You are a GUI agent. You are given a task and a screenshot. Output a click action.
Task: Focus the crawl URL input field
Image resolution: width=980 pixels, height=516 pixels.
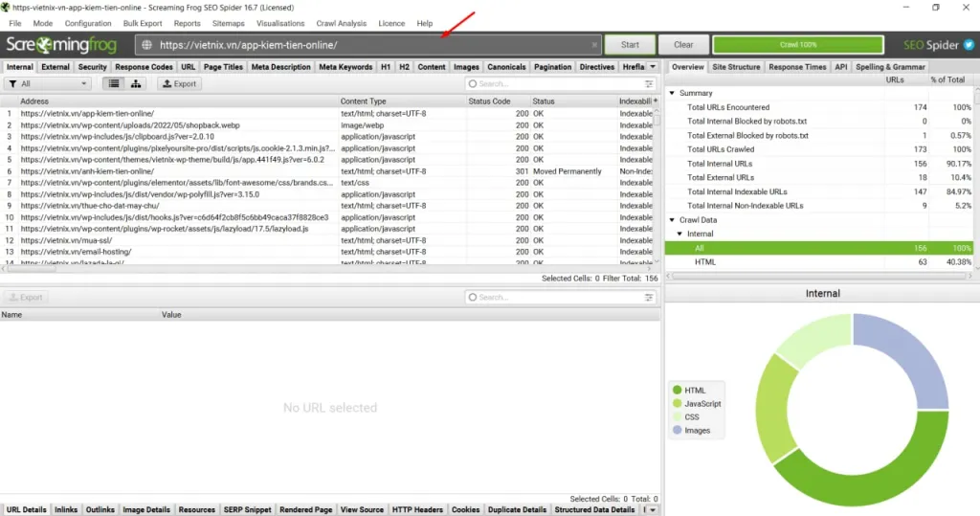coord(368,45)
